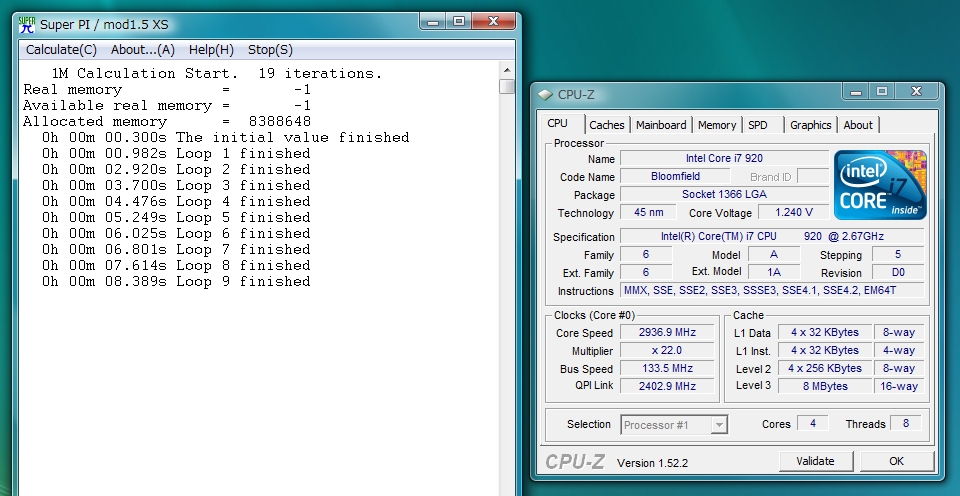Click the OK button in CPU-Z

point(896,461)
